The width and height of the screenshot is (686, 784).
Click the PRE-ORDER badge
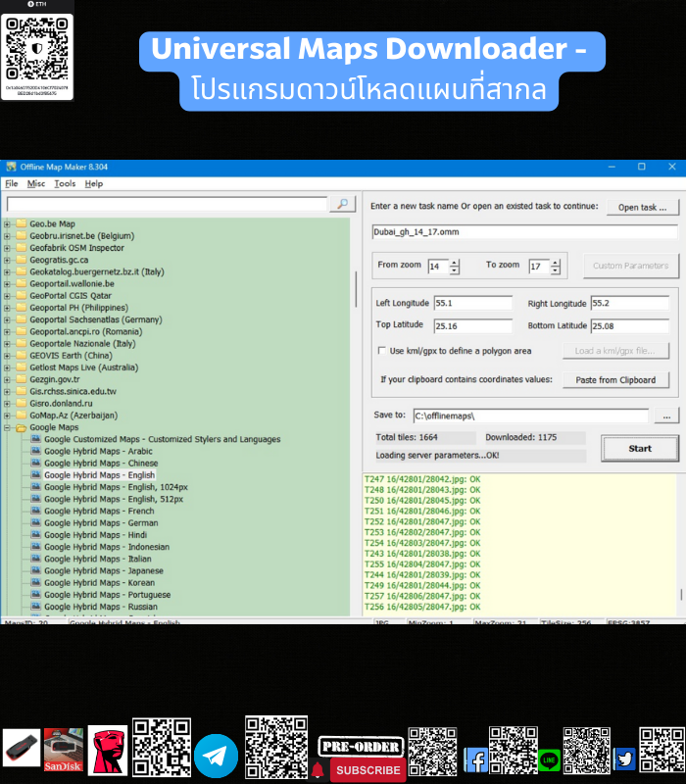click(361, 747)
